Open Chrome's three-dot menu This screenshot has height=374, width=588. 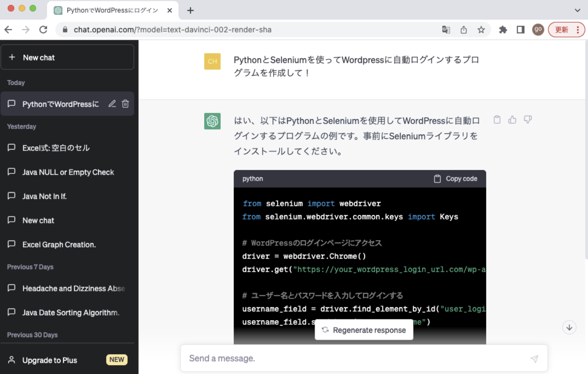578,30
